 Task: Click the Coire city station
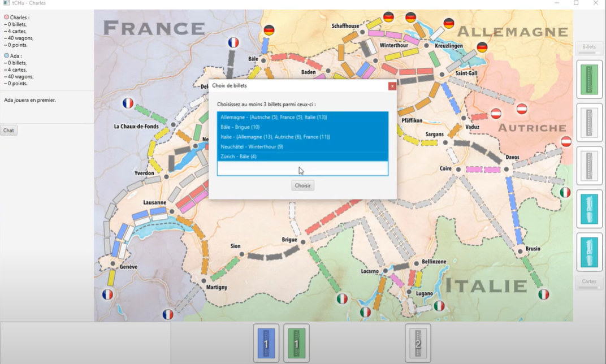coord(458,169)
